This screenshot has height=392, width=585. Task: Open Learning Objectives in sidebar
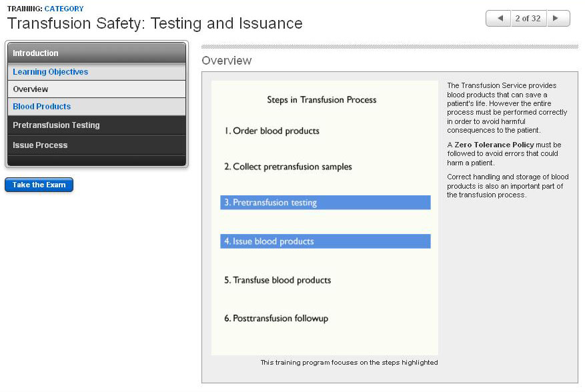[x=51, y=72]
